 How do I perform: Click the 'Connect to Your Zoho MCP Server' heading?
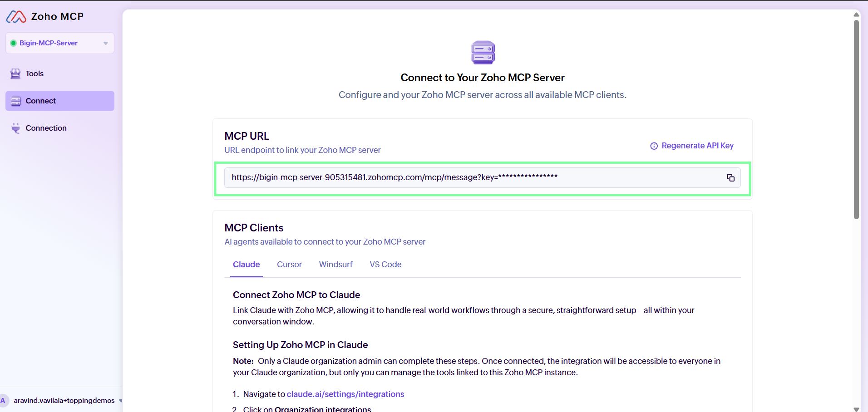[x=483, y=78]
